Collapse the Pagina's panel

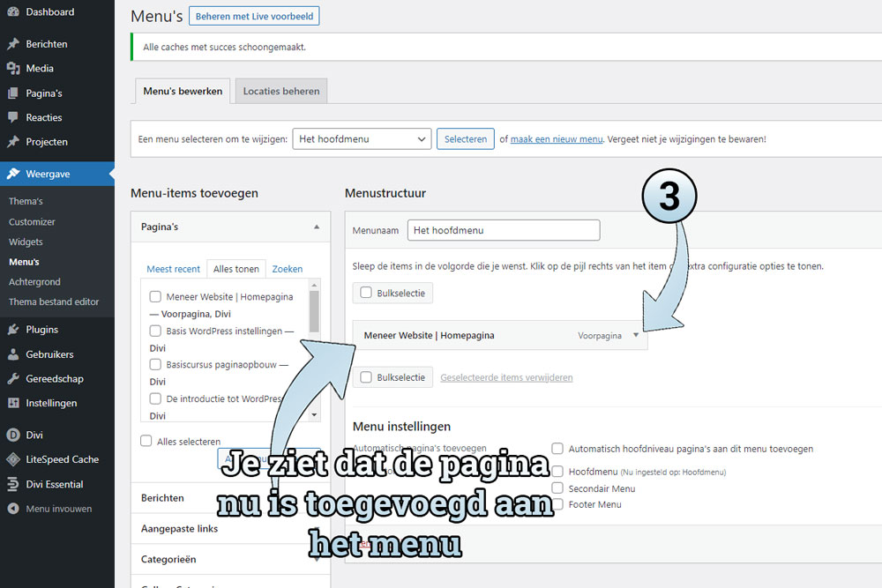(316, 227)
